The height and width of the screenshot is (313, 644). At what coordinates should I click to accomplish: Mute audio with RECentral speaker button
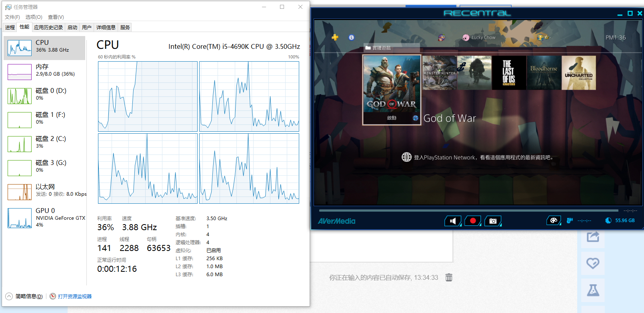point(453,221)
